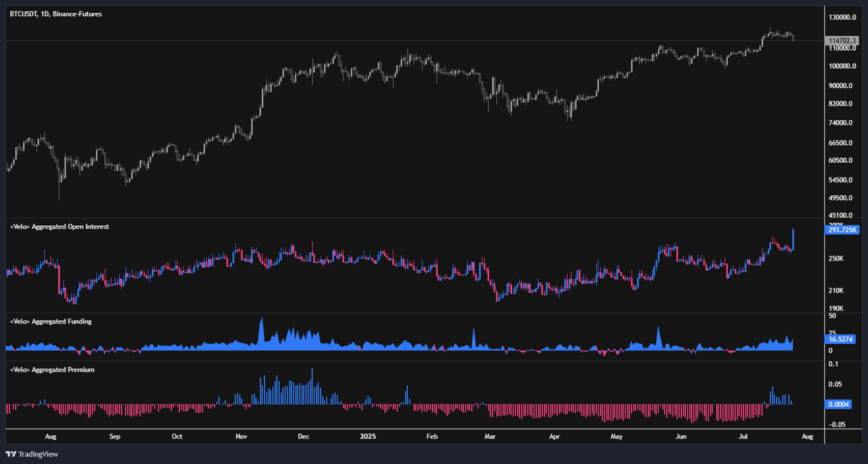The height and width of the screenshot is (464, 868).
Task: Click the 45100.0 price axis label
Action: [x=841, y=215]
